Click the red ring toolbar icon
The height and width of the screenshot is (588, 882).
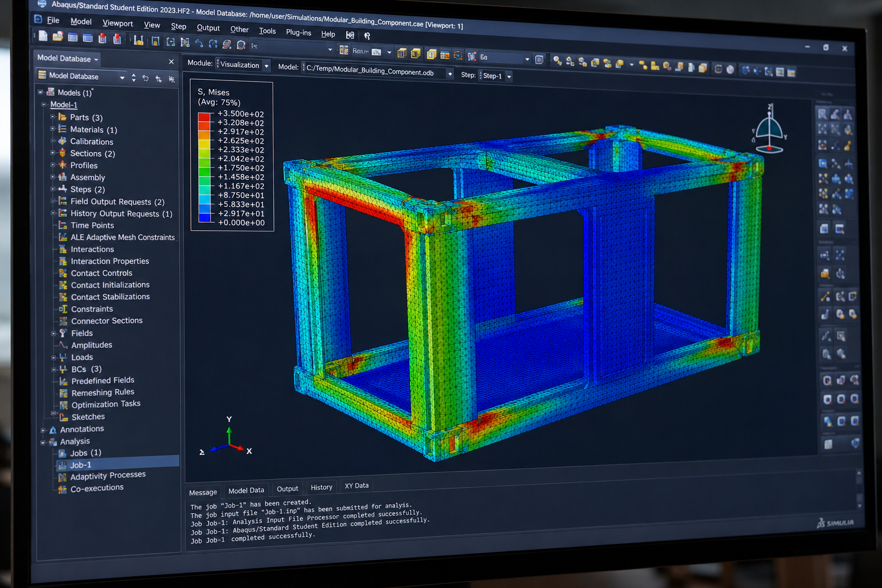point(241,44)
